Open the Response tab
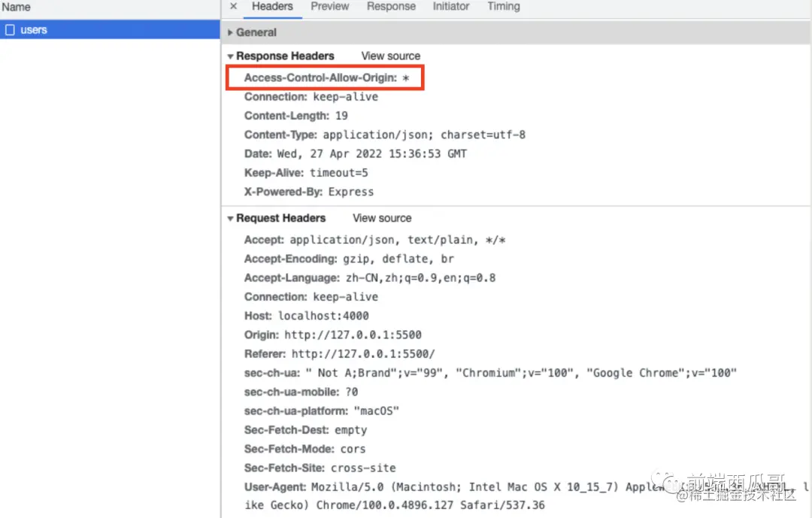This screenshot has width=812, height=518. pos(391,6)
